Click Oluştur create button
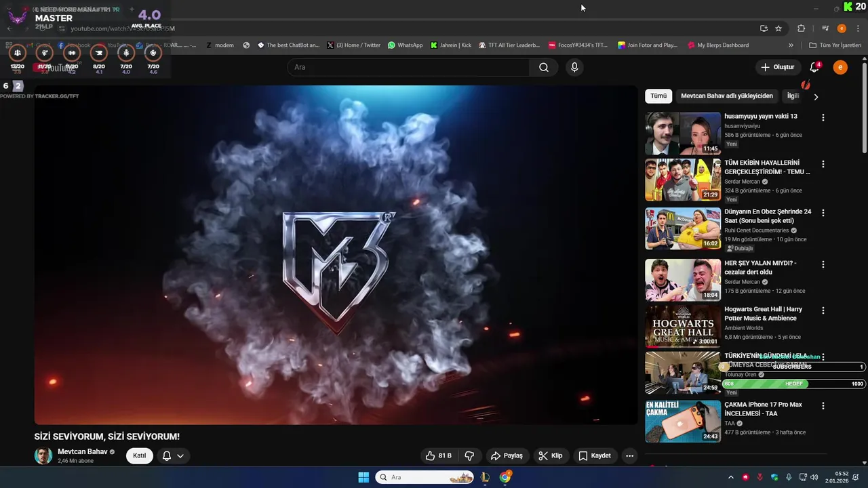Image resolution: width=868 pixels, height=488 pixels. tap(777, 67)
